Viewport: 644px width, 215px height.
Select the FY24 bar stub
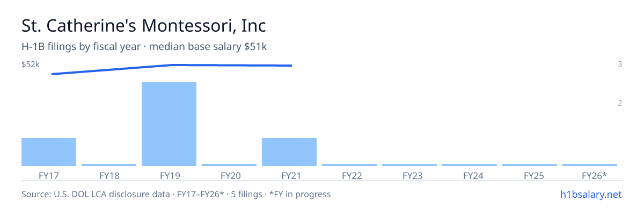tap(470, 165)
